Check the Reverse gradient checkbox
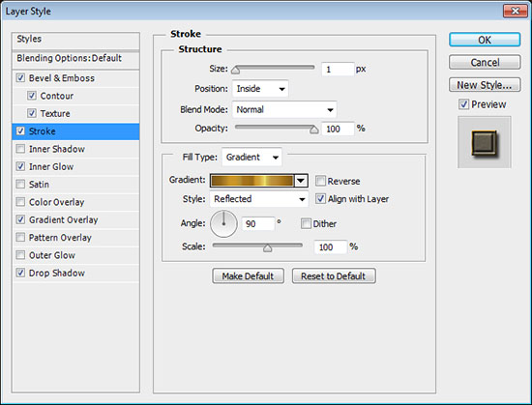The height and width of the screenshot is (405, 532). [x=320, y=181]
